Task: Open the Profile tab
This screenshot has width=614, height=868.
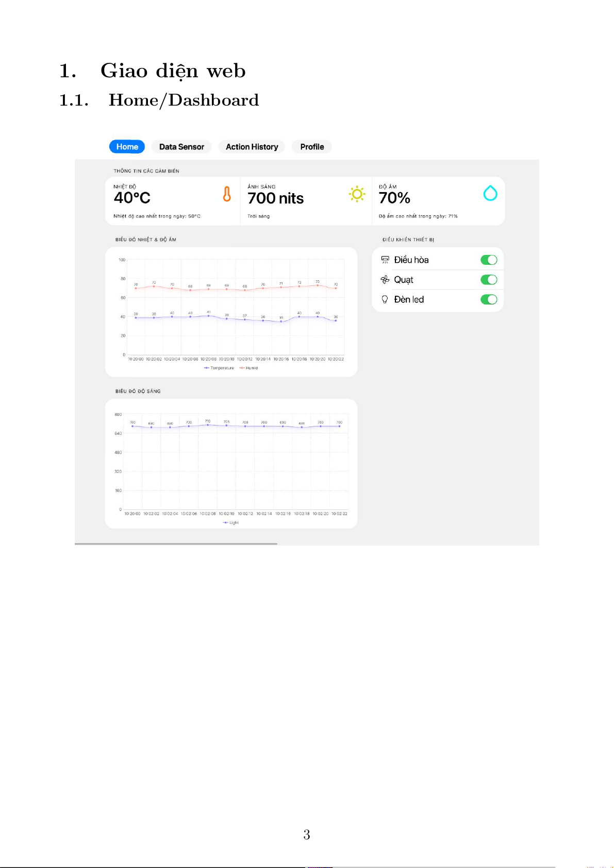Action: coord(312,147)
